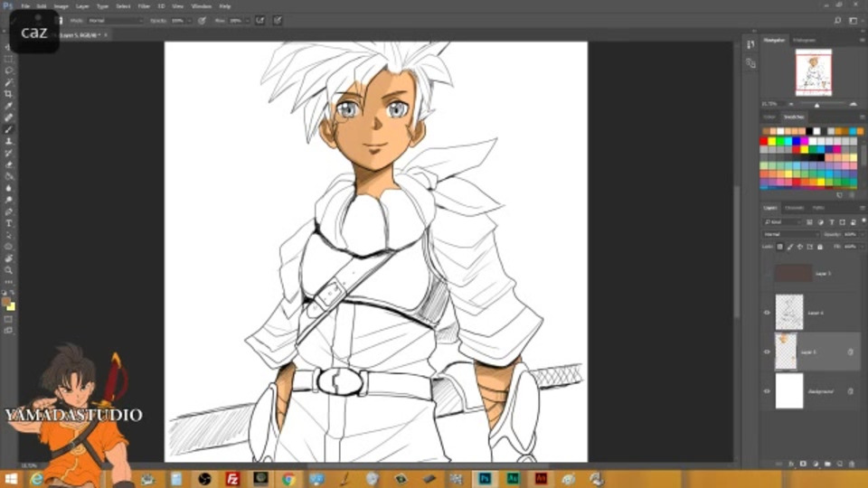Toggle lock image pixels brush icon

coord(790,247)
